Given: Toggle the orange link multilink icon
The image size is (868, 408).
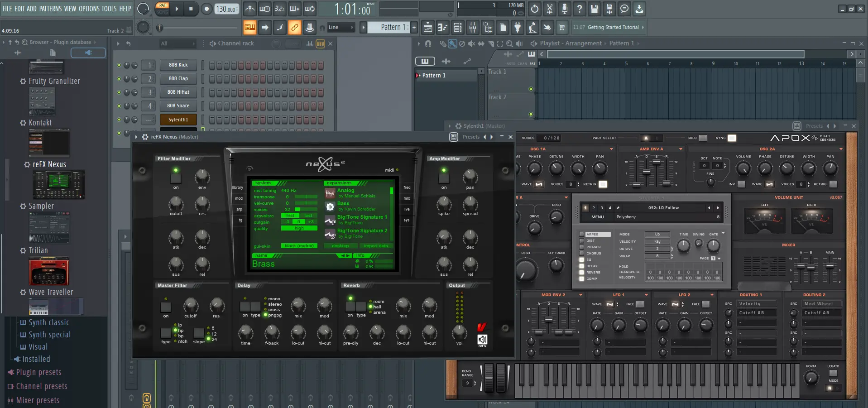Looking at the screenshot, I should coord(295,28).
